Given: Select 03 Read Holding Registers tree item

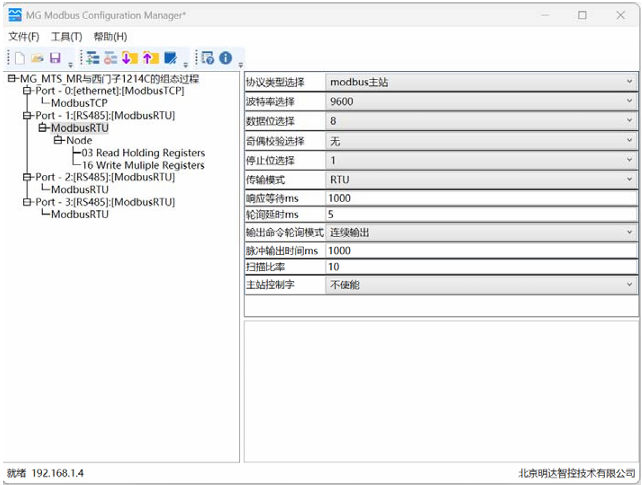Looking at the screenshot, I should (143, 153).
